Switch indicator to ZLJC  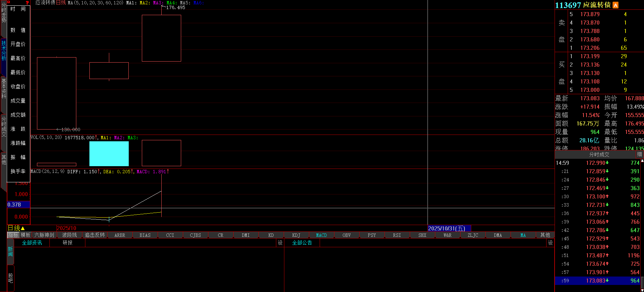(x=473, y=235)
